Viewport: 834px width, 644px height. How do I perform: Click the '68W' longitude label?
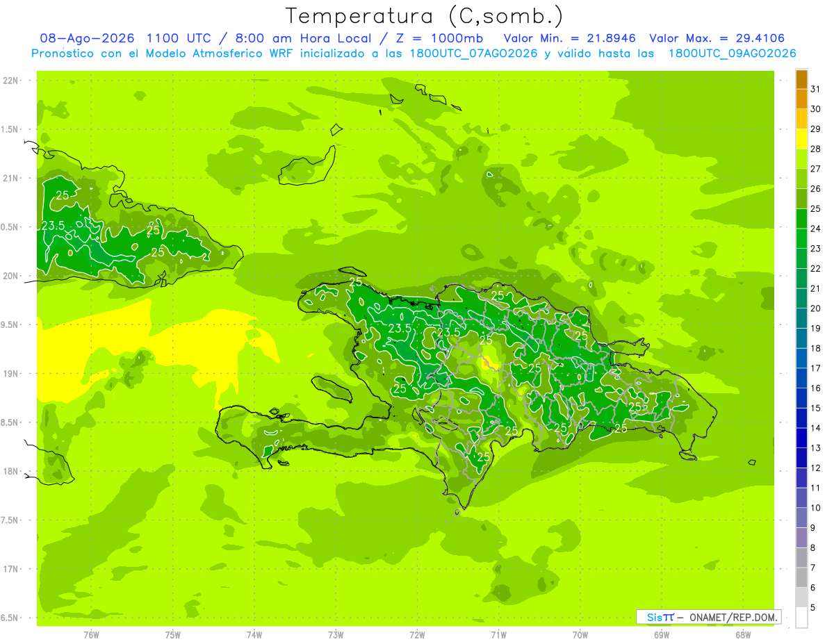click(x=743, y=634)
